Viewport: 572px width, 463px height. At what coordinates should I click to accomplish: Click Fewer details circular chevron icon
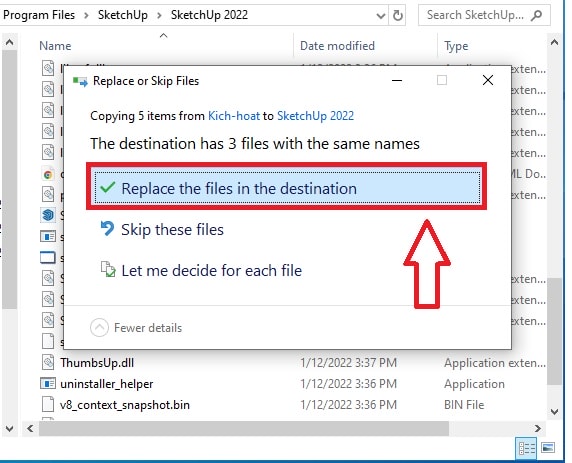pyautogui.click(x=99, y=328)
